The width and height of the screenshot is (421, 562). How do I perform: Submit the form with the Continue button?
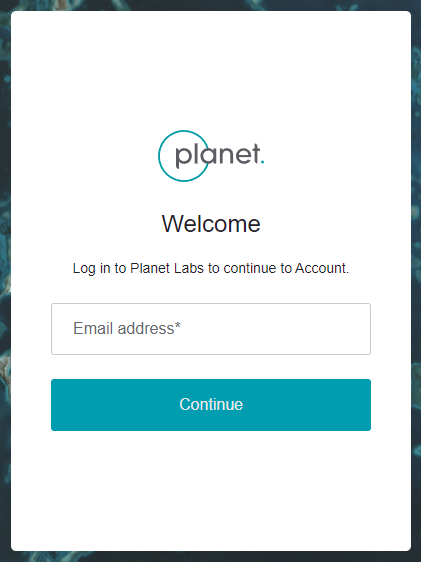211,405
